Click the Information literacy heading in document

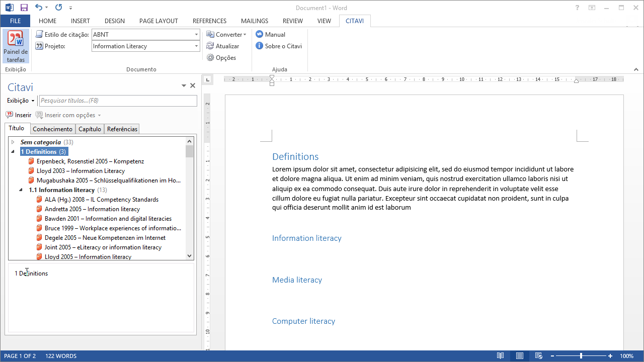click(307, 238)
